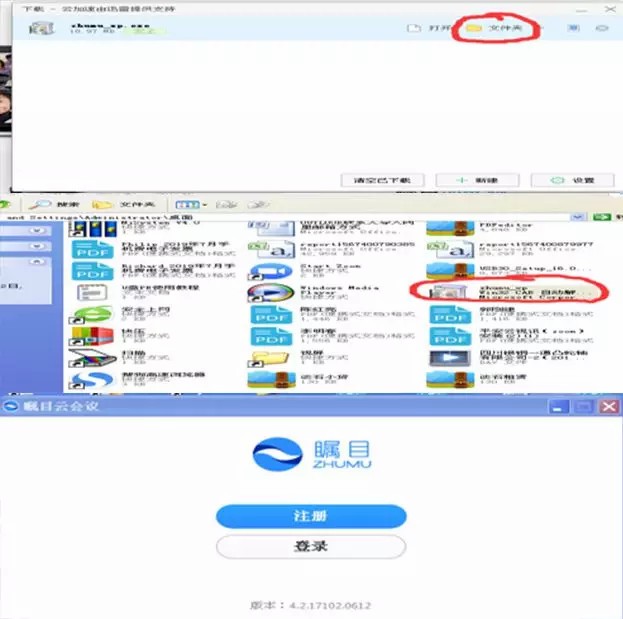Select the blue Sogou browser shortcut icon
623x619 pixels.
tap(92, 380)
